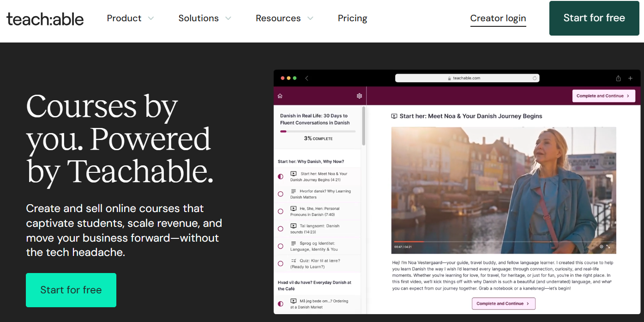This screenshot has width=644, height=322.
Task: Click the 00:47 / 04:21 video timestamp
Action: point(403,247)
